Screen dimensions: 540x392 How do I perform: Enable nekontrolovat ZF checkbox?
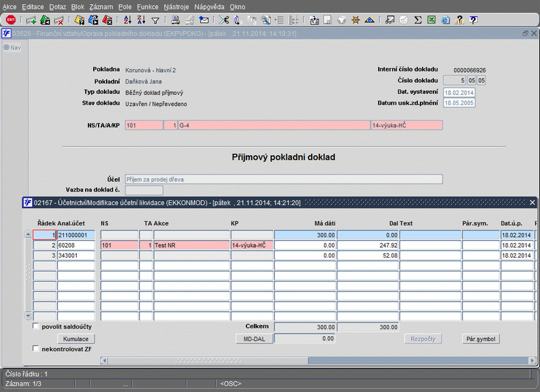click(36, 349)
